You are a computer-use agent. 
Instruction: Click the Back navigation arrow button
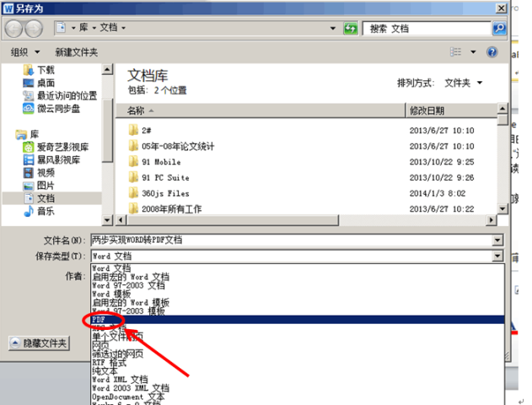tap(15, 29)
